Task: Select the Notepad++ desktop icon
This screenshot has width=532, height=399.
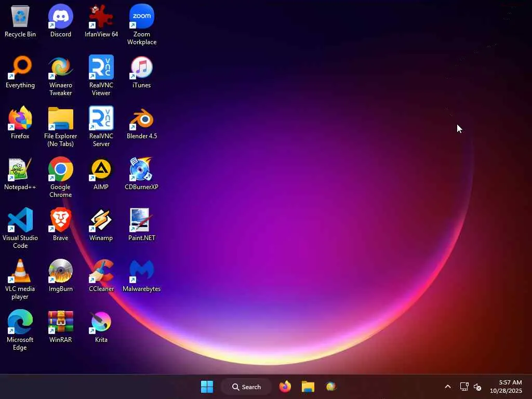Action: point(20,174)
